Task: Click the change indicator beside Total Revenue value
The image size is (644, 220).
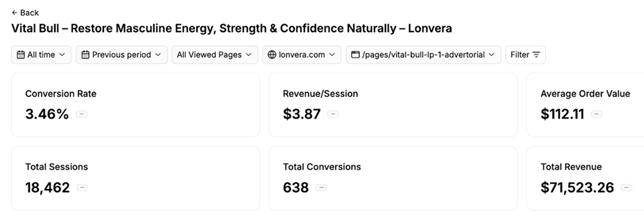Action: (626, 188)
